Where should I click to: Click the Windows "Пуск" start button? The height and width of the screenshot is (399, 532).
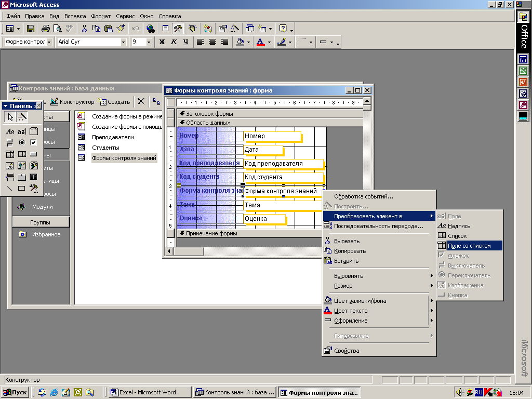point(15,393)
